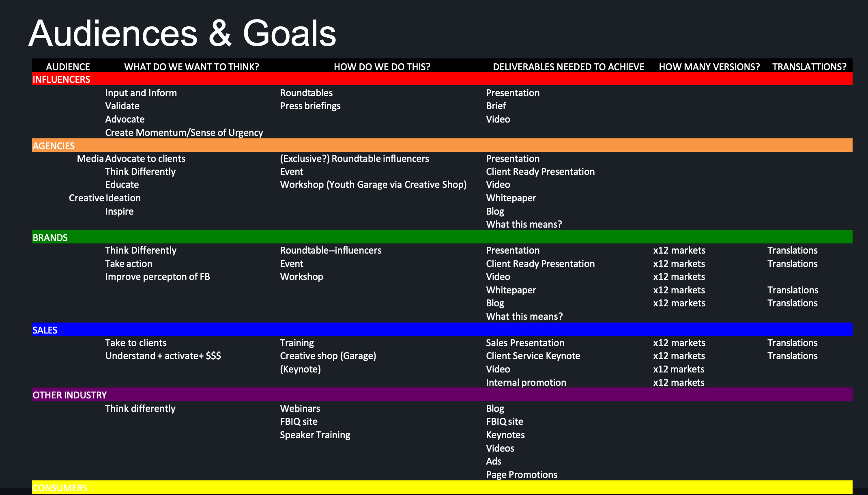Click the green BRANDS section header

tap(50, 237)
